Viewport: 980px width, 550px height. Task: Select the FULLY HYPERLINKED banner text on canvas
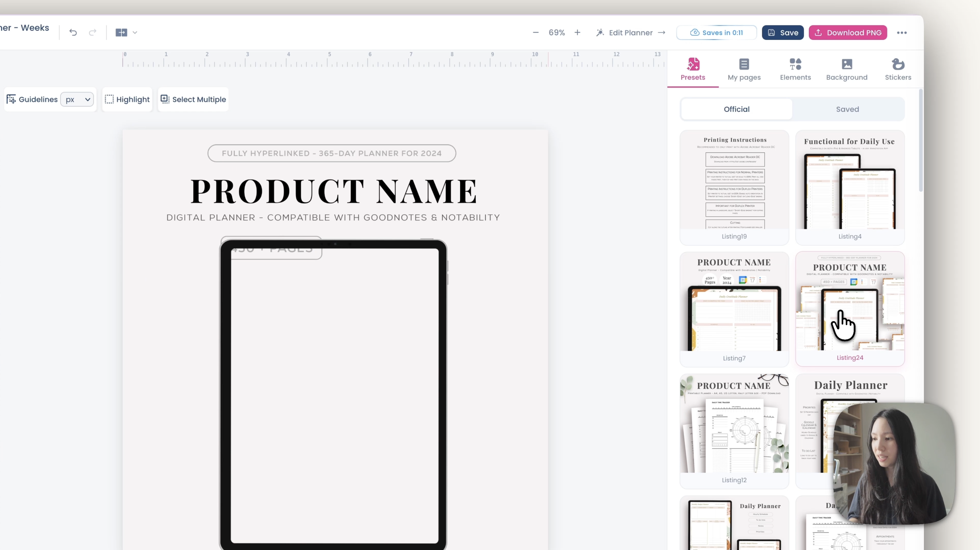(332, 153)
